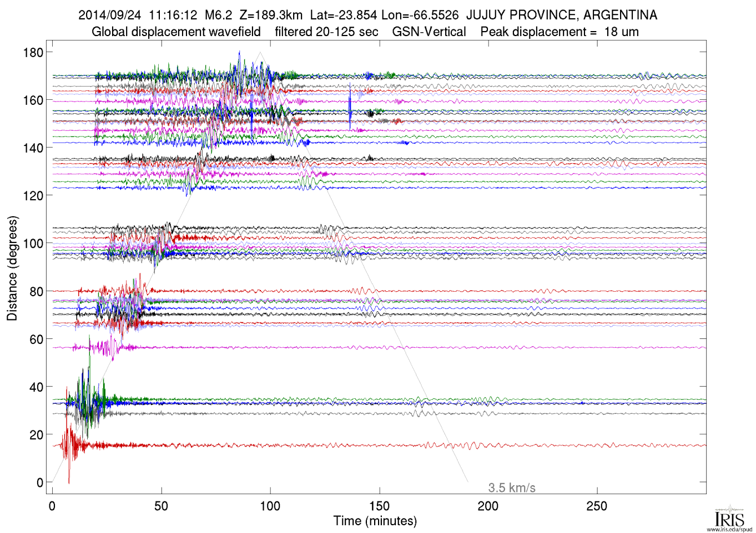Click the 'filtered 20-125 sec' subtitle text
Screen dimensions: 756x533
(x=326, y=32)
